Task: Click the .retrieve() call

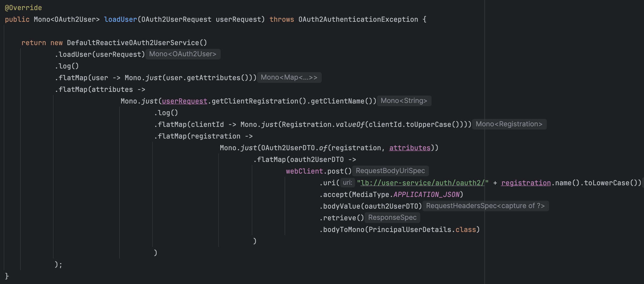Action: [x=342, y=218]
